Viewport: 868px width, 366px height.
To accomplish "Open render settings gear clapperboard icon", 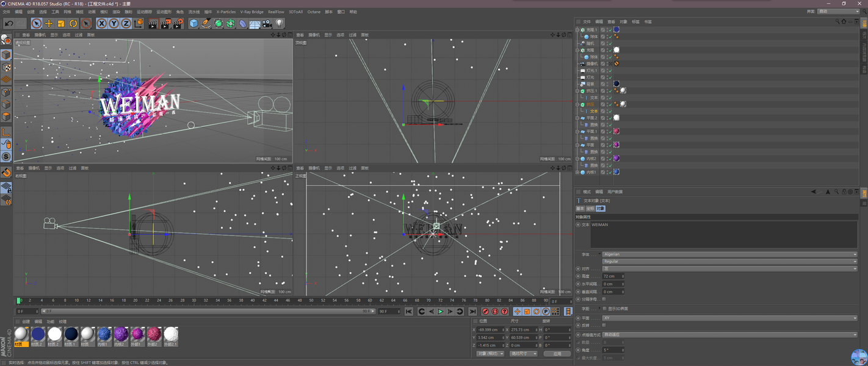I will pyautogui.click(x=178, y=24).
